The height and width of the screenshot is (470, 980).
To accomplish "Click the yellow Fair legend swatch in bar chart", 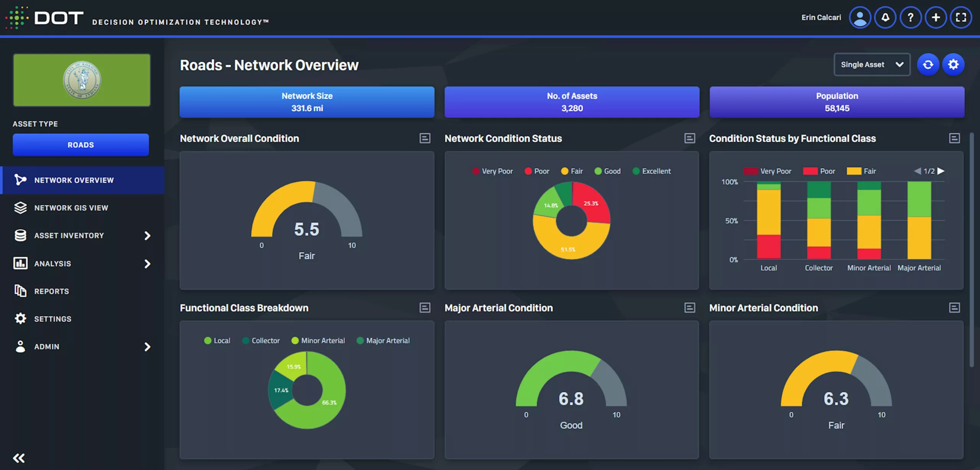I will point(854,171).
